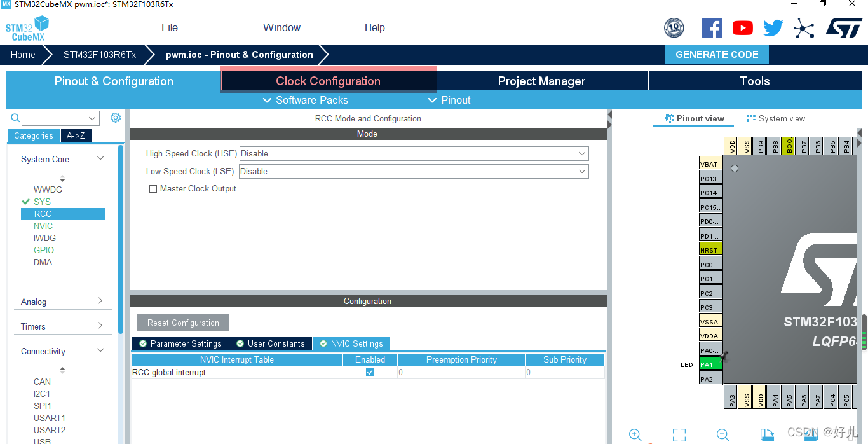Open the User Constants tab
This screenshot has width=868, height=444.
tap(271, 343)
